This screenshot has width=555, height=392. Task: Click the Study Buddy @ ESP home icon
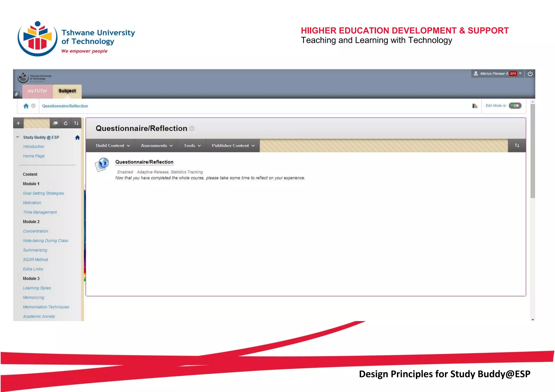(x=78, y=138)
